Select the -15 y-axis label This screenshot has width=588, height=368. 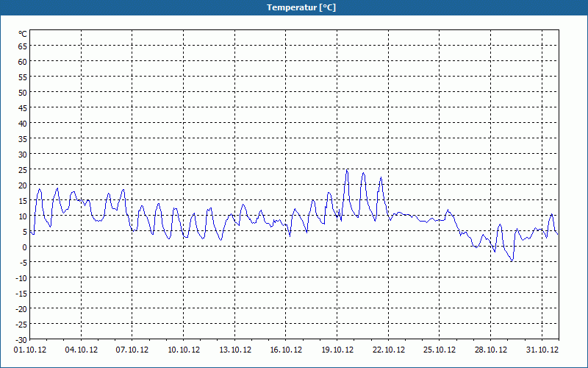point(21,294)
